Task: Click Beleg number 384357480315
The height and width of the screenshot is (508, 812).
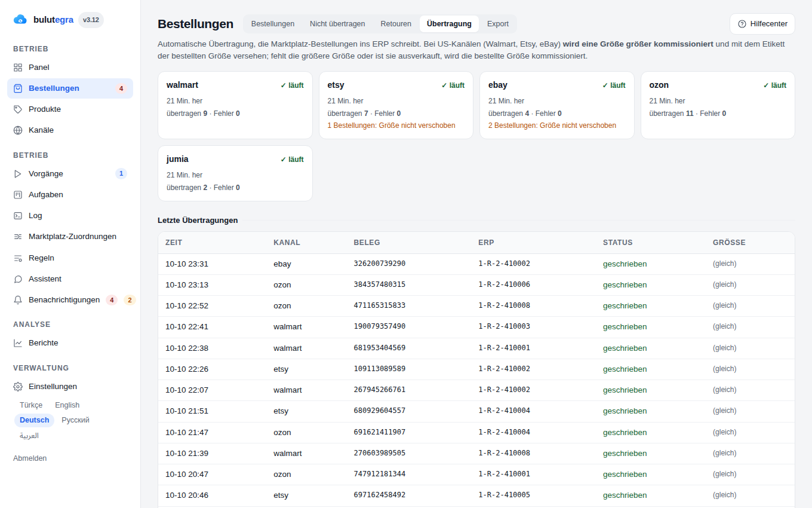Action: 380,284
